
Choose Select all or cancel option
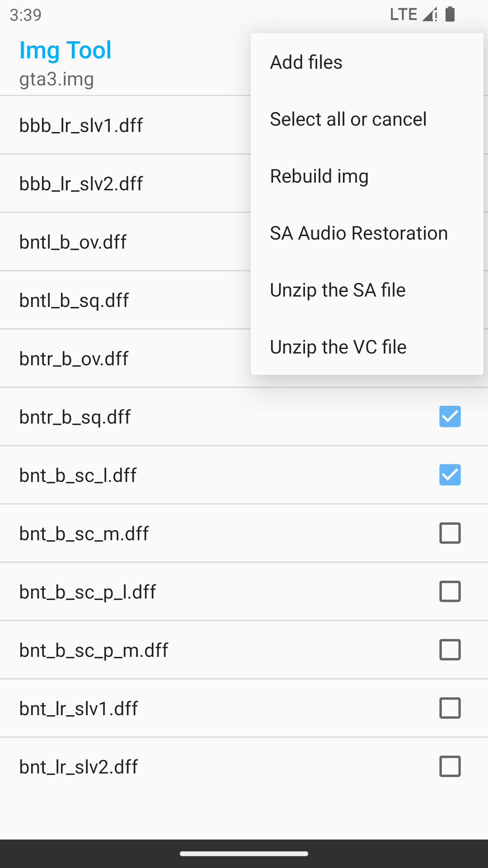click(x=348, y=119)
